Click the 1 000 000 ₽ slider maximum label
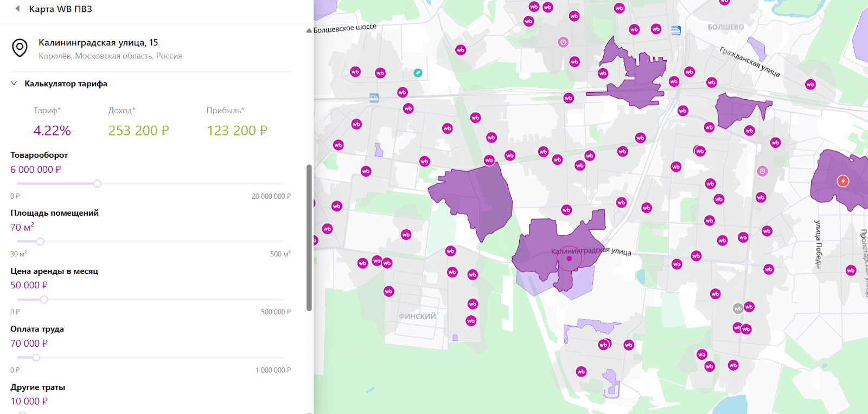Screen dimensions: 868x414 point(273,370)
